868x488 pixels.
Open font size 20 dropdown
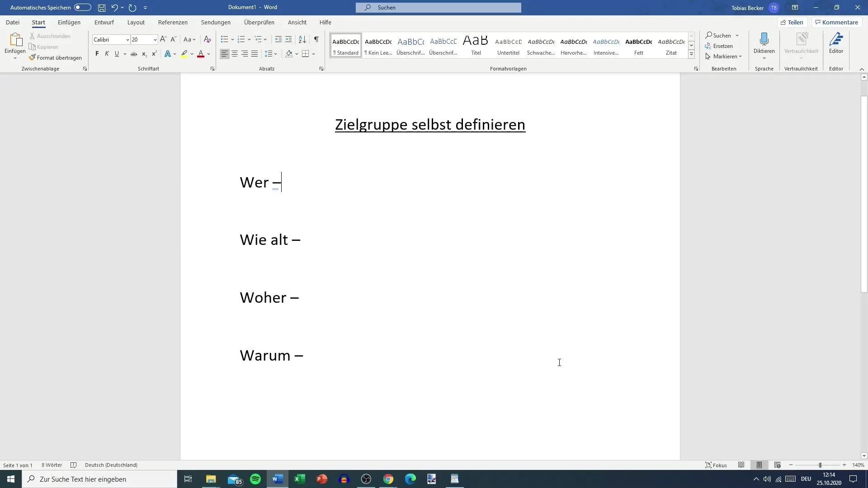pos(155,40)
